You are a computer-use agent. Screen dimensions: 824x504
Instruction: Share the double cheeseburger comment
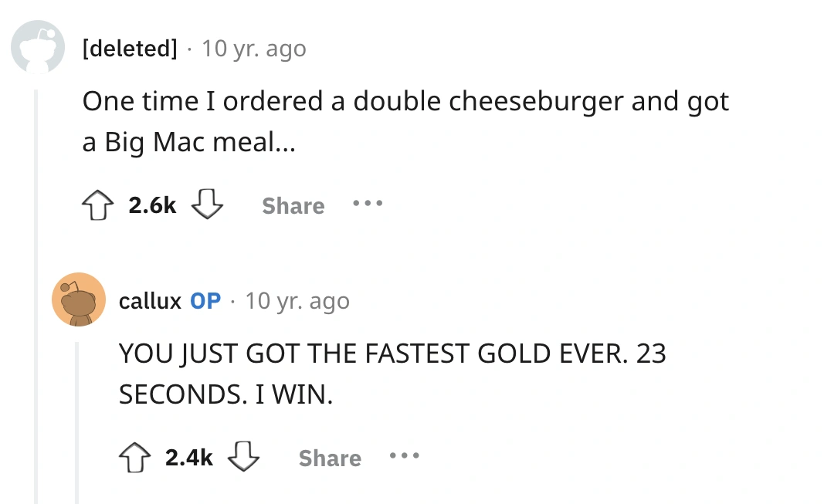coord(293,206)
